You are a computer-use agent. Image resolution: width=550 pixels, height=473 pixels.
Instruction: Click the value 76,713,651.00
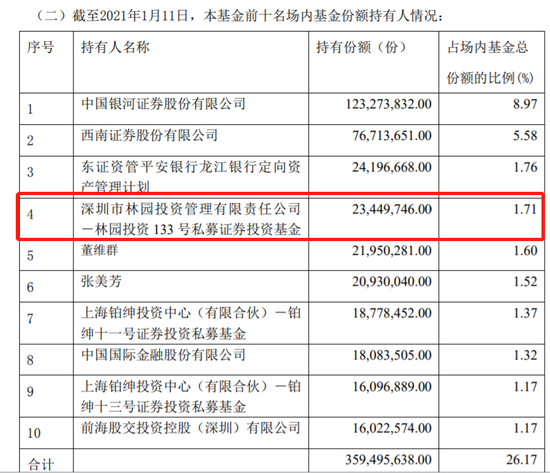(x=392, y=136)
